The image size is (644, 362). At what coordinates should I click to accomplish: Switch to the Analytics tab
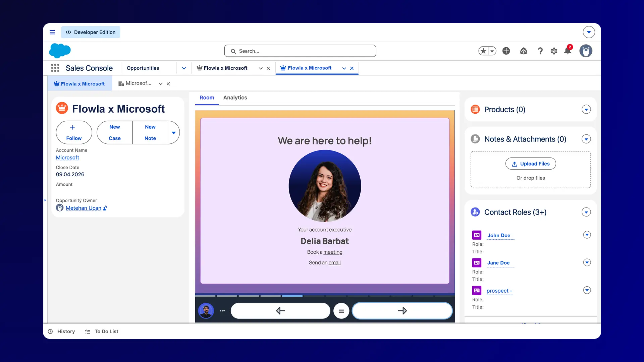point(235,98)
